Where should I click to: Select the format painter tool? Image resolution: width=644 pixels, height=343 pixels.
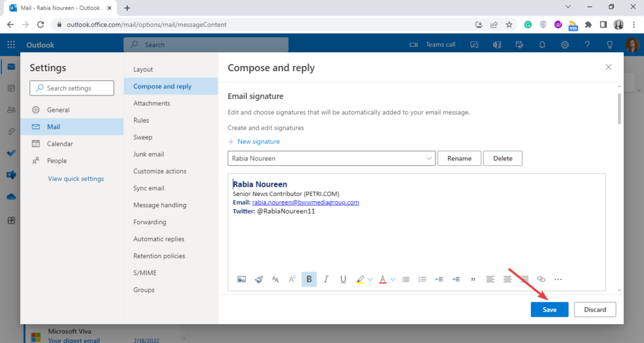pyautogui.click(x=258, y=280)
